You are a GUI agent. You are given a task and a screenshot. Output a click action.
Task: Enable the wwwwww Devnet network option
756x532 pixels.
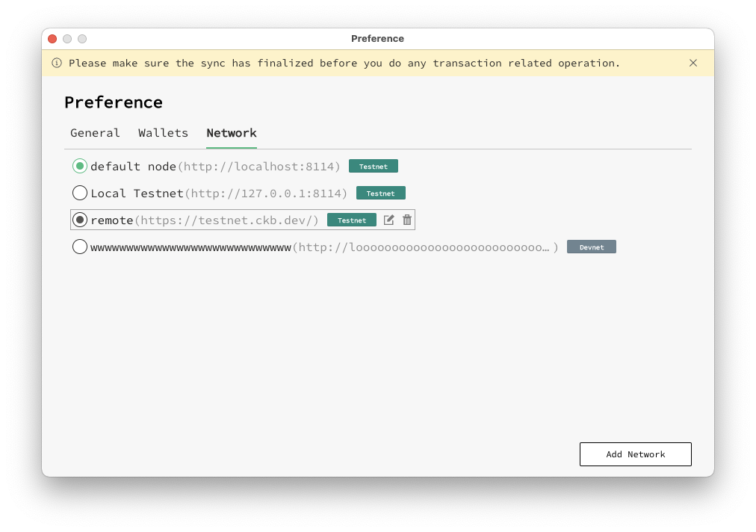[x=80, y=247]
